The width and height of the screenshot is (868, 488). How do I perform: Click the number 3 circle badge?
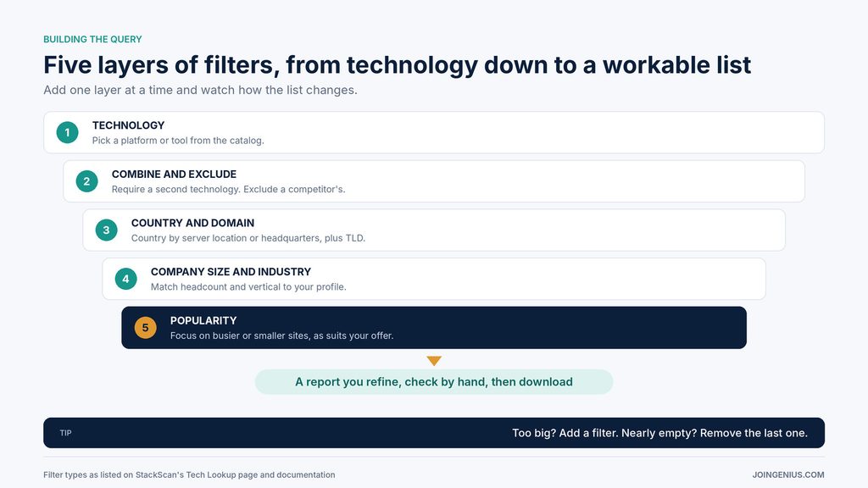(106, 230)
